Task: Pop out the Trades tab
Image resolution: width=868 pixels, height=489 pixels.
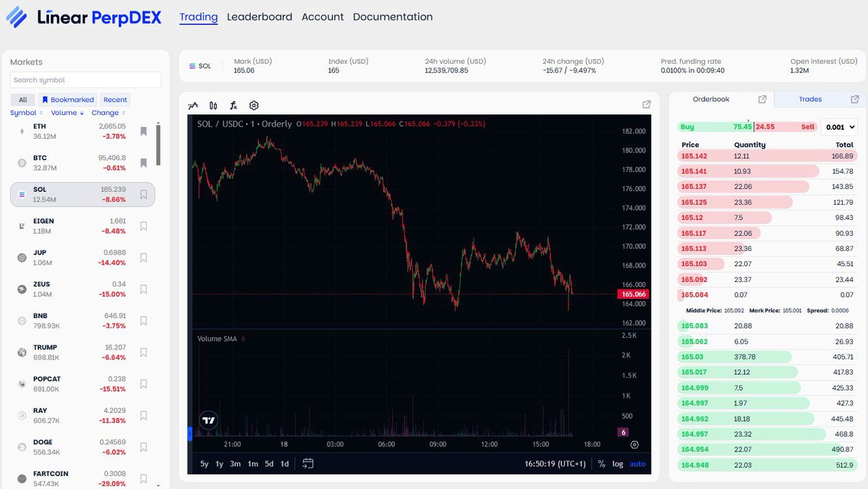Action: pos(855,99)
